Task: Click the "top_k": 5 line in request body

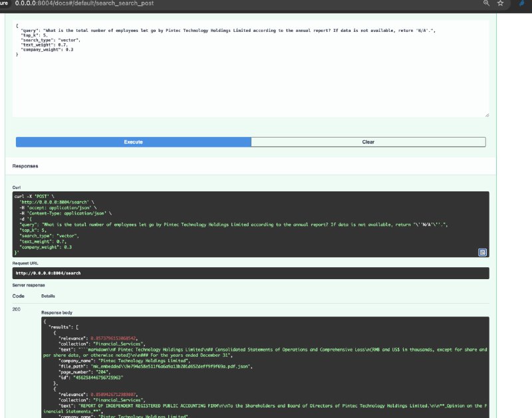Action: click(x=35, y=35)
